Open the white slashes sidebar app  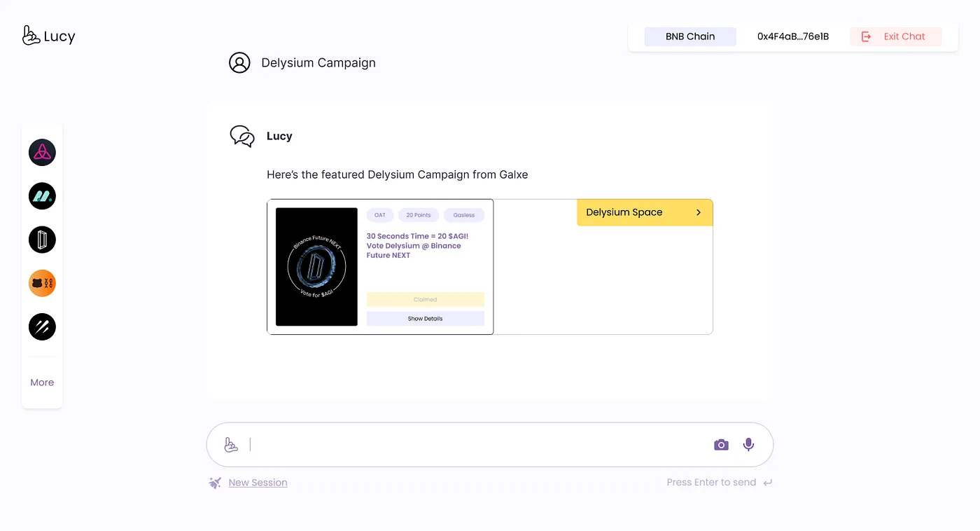[42, 326]
